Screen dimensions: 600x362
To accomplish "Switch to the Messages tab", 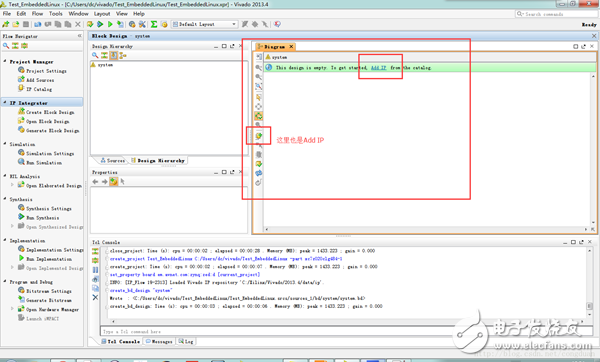I will point(159,341).
